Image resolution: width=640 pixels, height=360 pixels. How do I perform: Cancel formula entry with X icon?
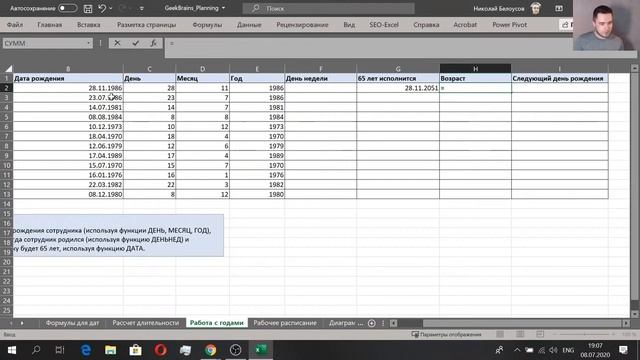(x=117, y=43)
